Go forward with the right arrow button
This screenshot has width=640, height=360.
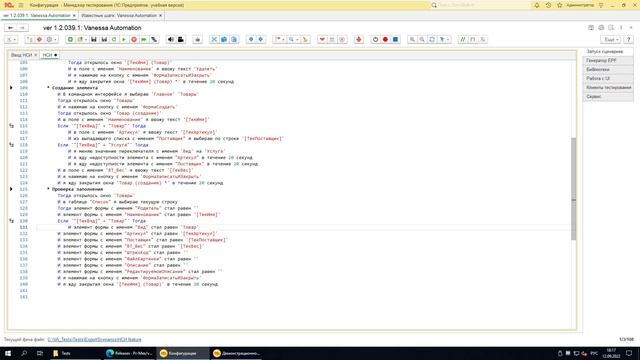[22, 28]
